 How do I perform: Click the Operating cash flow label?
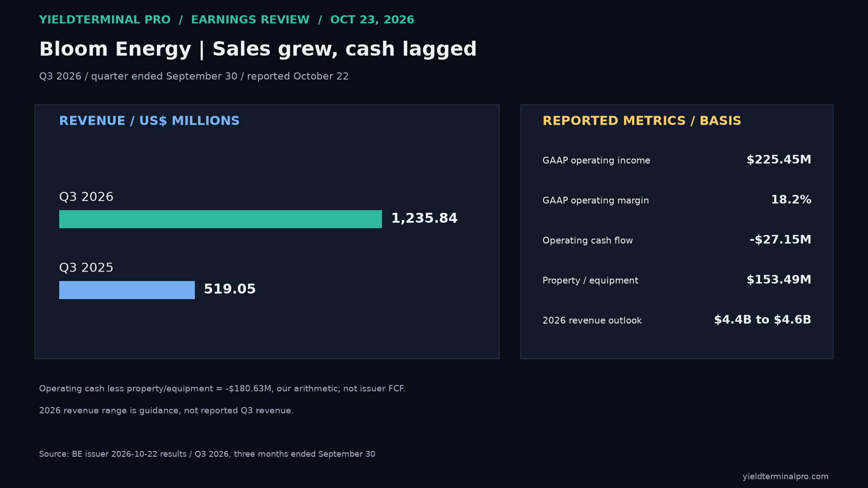click(x=588, y=241)
